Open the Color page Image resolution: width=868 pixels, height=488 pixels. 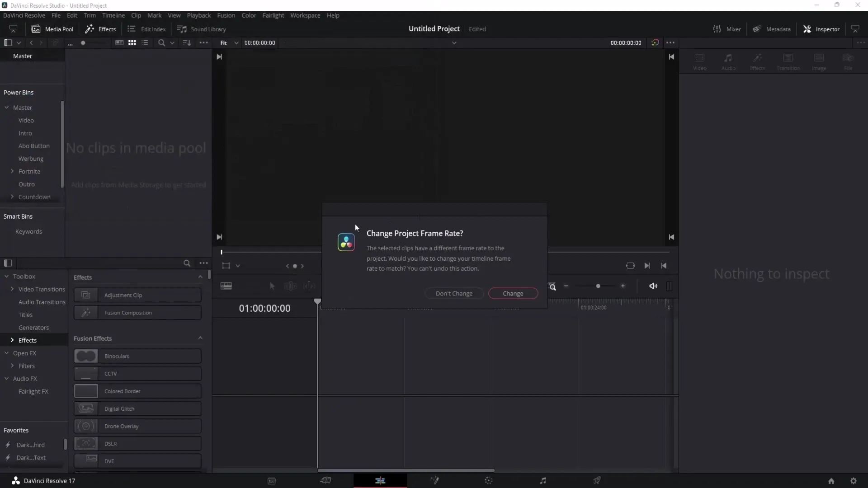click(489, 481)
